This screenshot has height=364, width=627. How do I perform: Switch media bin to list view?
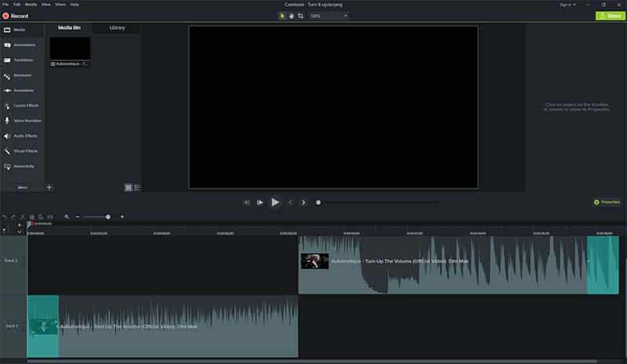click(x=137, y=188)
